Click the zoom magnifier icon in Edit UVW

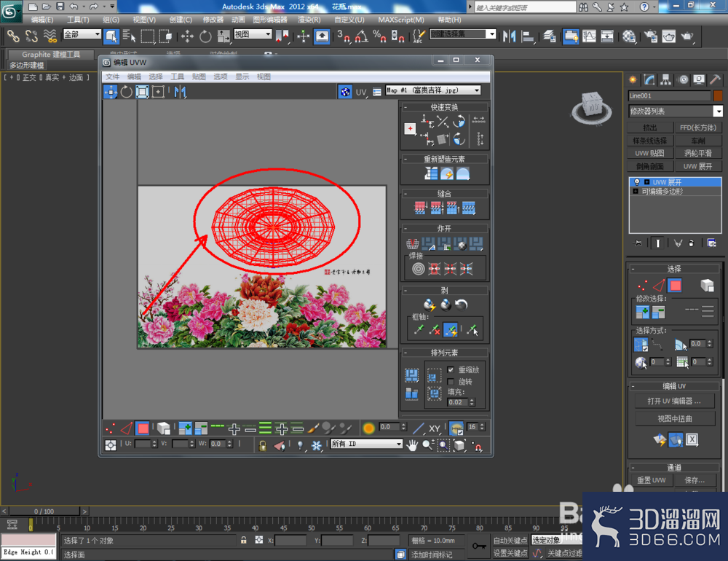(x=427, y=445)
